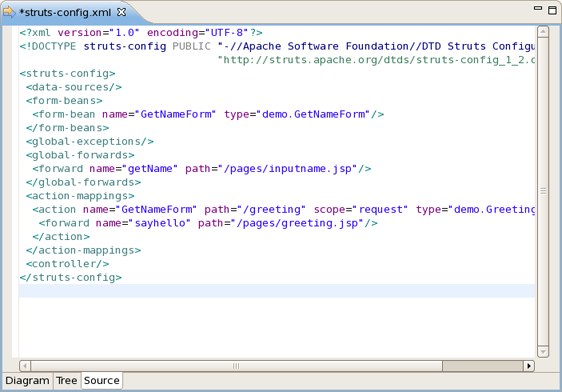Click the GetNameForm form-bean name value
This screenshot has width=562, height=392.
pos(178,114)
